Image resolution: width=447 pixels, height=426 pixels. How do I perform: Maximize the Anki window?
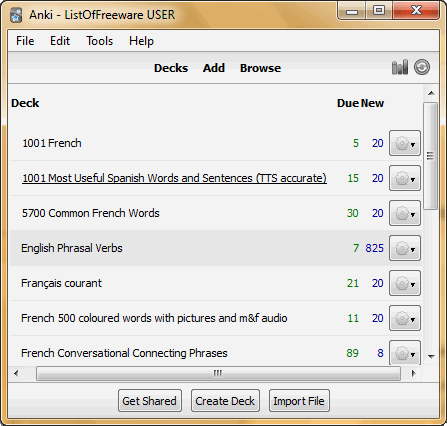(379, 11)
